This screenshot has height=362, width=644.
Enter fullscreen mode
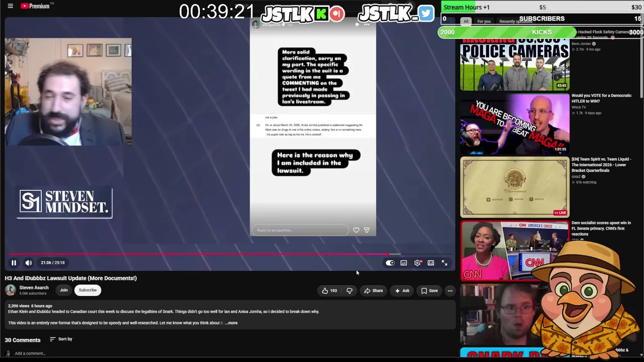(444, 263)
